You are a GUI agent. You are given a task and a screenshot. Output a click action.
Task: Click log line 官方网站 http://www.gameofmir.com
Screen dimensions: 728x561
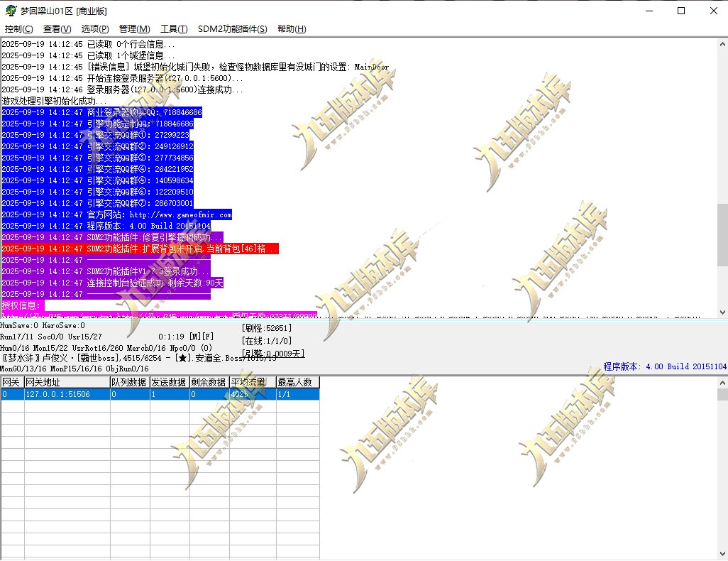(116, 214)
